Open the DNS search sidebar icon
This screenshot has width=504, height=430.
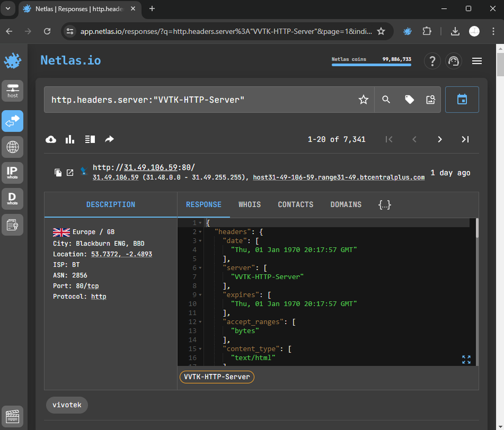point(12,147)
